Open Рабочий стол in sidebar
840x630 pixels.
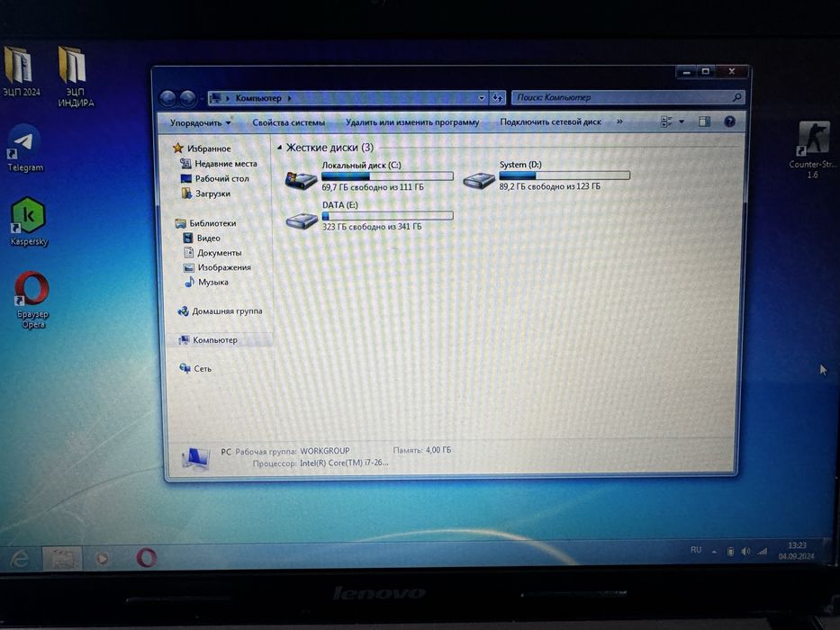tap(215, 178)
